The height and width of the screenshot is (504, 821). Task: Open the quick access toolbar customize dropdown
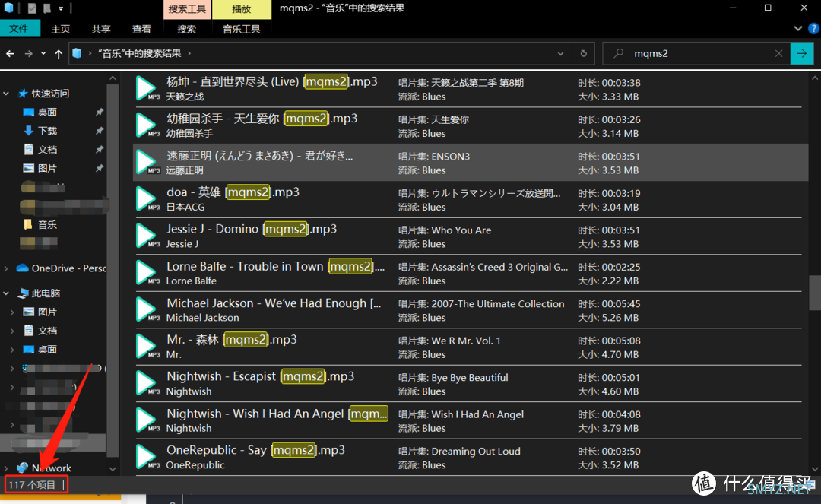tap(62, 8)
